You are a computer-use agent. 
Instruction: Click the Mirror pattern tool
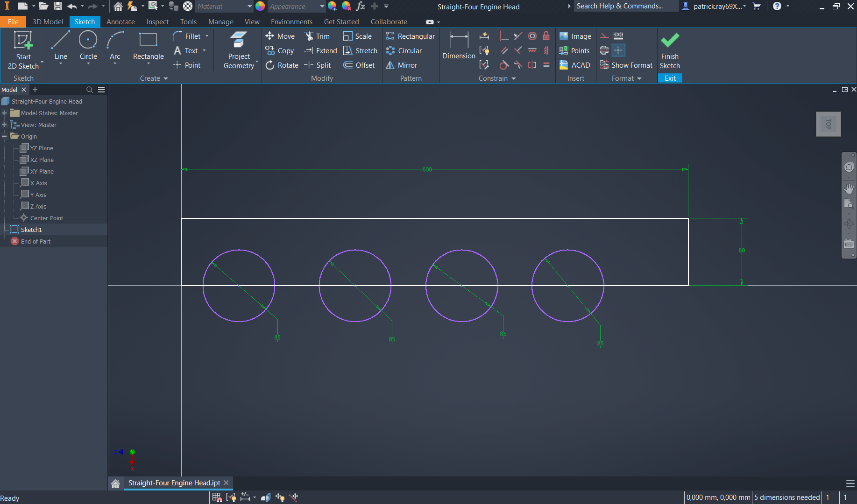tap(402, 65)
